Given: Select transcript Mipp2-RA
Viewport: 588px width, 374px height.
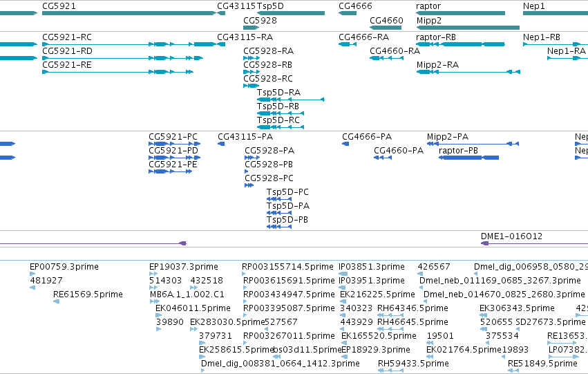Looking at the screenshot, I should (x=468, y=72).
